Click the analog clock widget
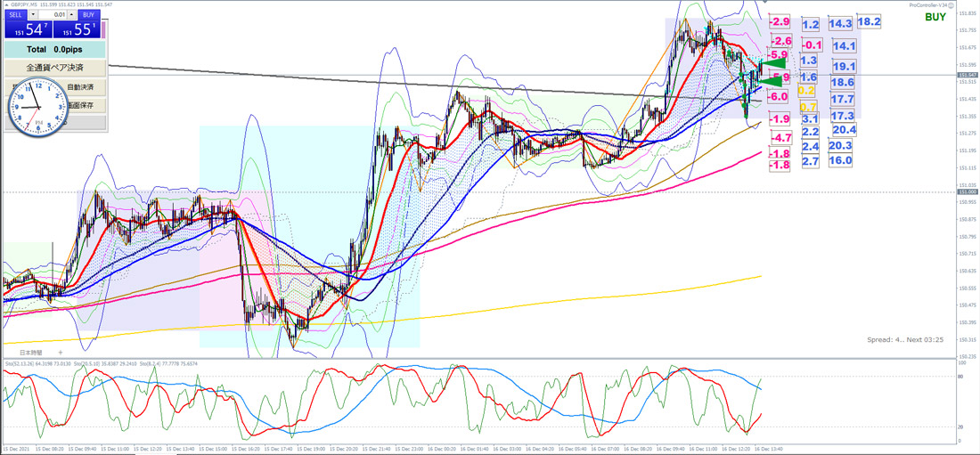Screen dimensions: 980x455 [x=37, y=108]
